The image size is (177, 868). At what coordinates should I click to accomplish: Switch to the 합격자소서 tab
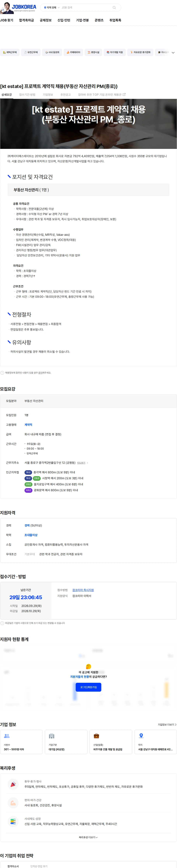pyautogui.click(x=13, y=866)
